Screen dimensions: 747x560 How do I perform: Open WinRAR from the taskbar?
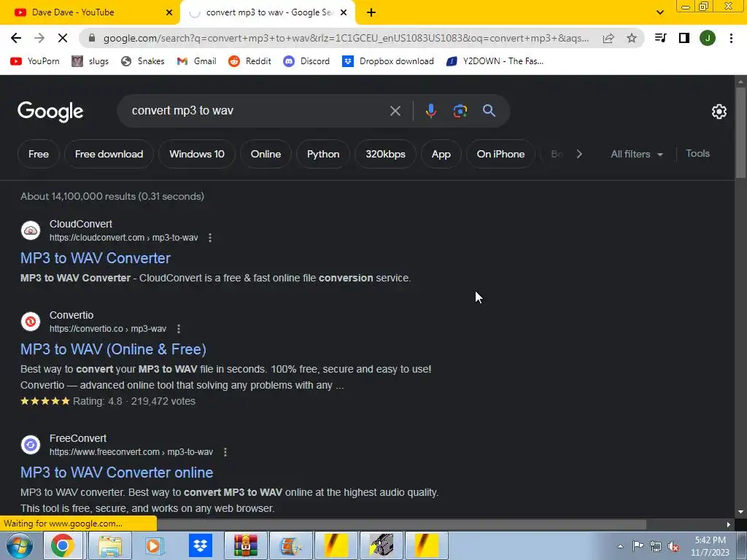point(245,545)
